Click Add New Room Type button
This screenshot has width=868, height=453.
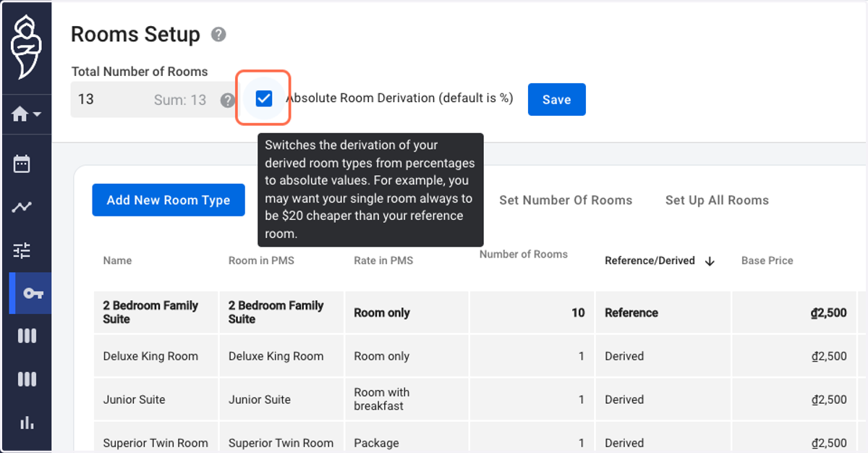tap(169, 200)
